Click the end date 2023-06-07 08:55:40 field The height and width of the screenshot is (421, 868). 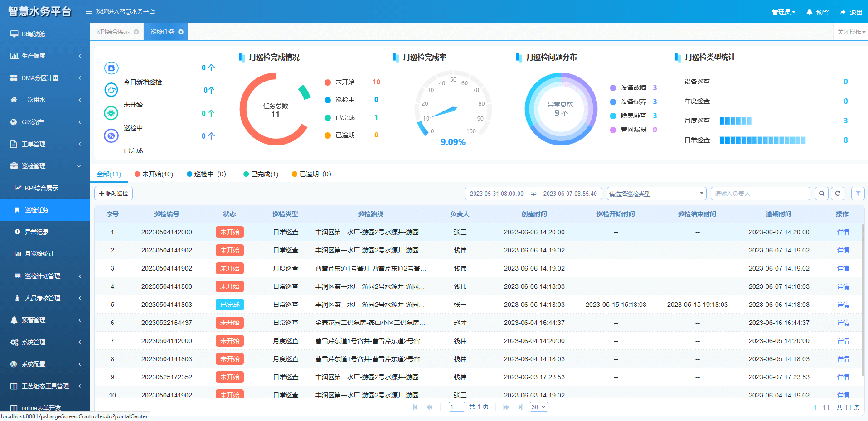[x=570, y=194]
